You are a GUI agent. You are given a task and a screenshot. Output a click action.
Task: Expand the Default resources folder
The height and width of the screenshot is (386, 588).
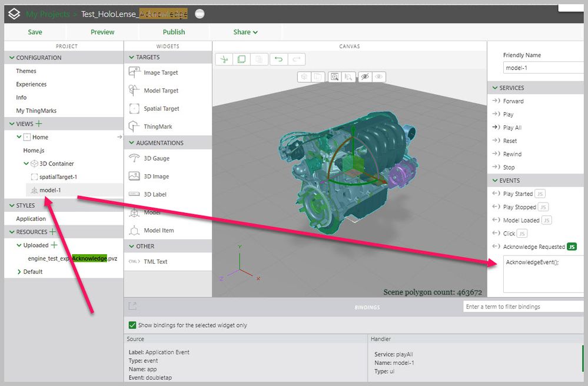(x=19, y=272)
